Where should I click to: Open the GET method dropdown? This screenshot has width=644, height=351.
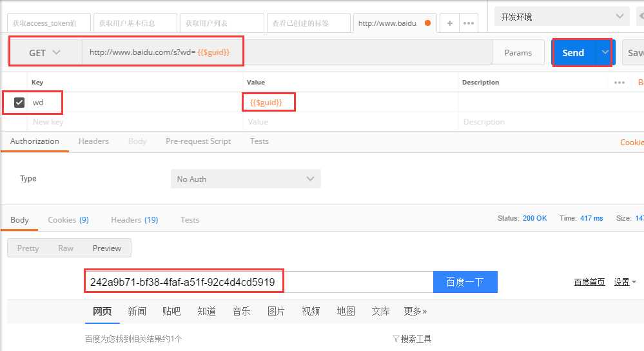(44, 53)
